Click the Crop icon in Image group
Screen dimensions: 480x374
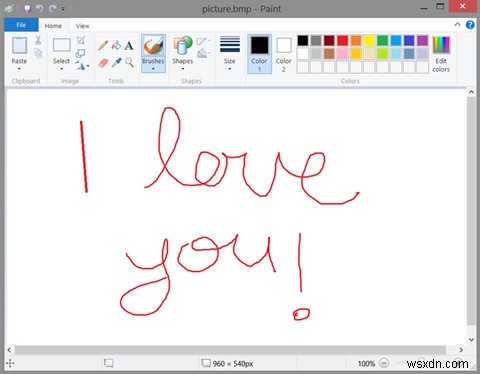pos(81,40)
